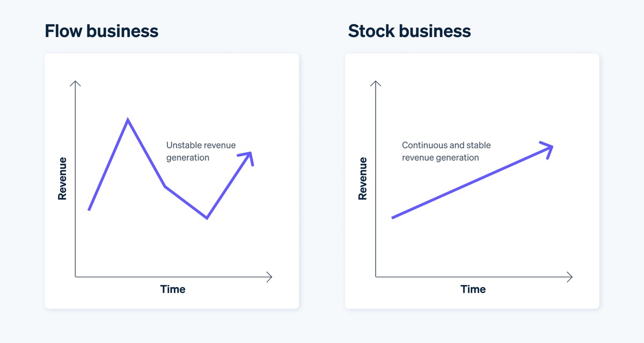Click the Revenue label on Stock chart
This screenshot has width=644, height=343.
tap(363, 178)
